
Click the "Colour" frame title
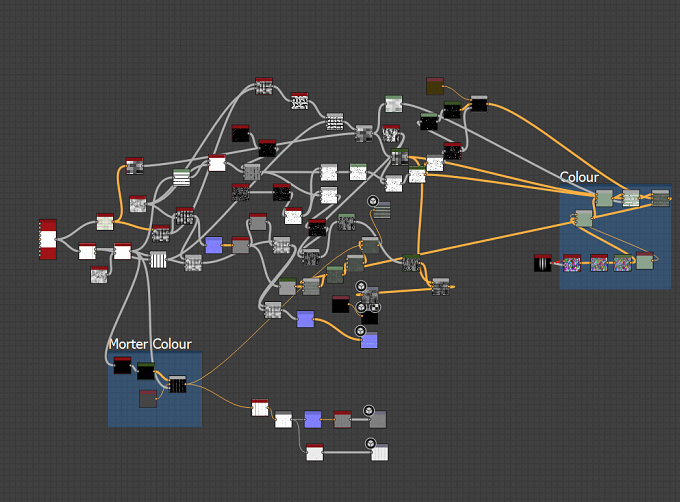(x=579, y=177)
